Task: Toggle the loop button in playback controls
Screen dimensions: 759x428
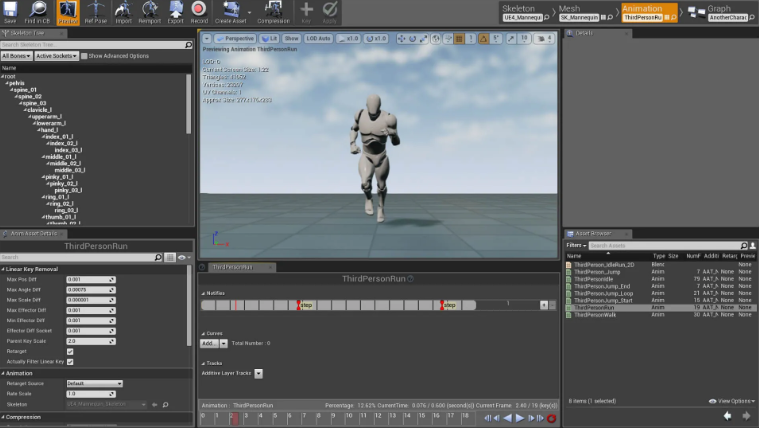Action: pos(551,418)
